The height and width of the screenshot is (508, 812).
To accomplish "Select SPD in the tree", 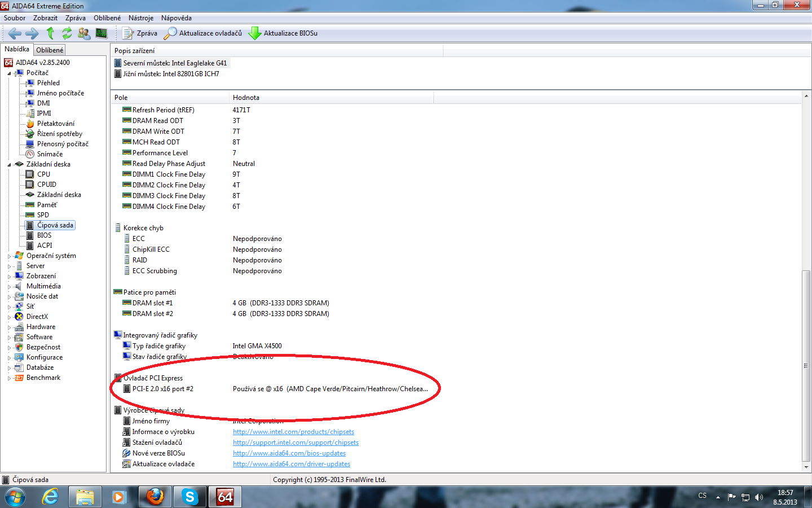I will tap(43, 215).
